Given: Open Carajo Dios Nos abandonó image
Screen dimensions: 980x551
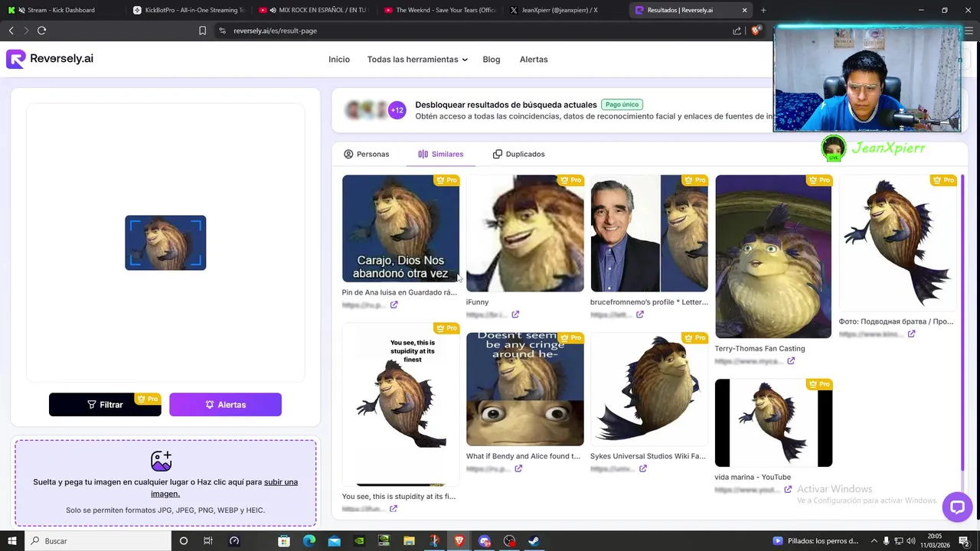Looking at the screenshot, I should [x=400, y=228].
